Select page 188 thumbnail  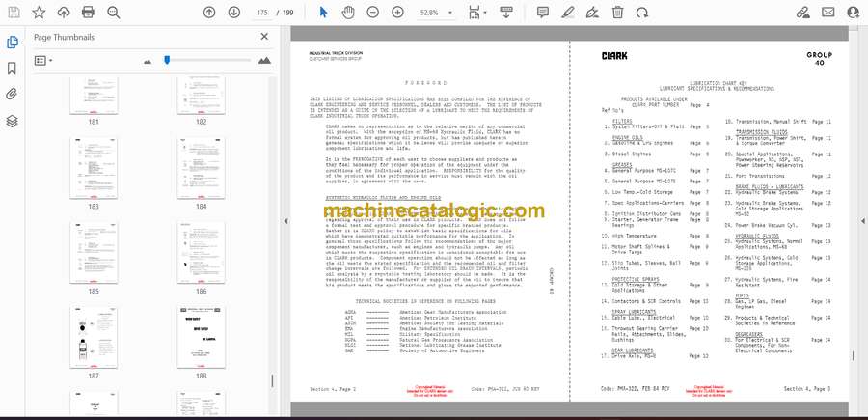(x=201, y=337)
